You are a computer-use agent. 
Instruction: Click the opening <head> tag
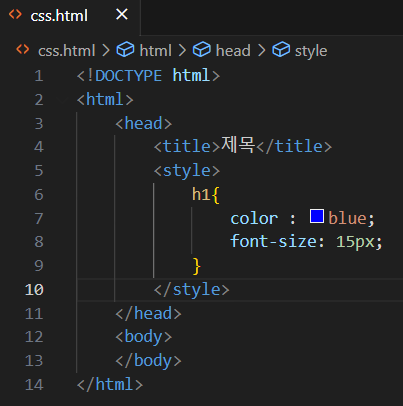pyautogui.click(x=144, y=123)
